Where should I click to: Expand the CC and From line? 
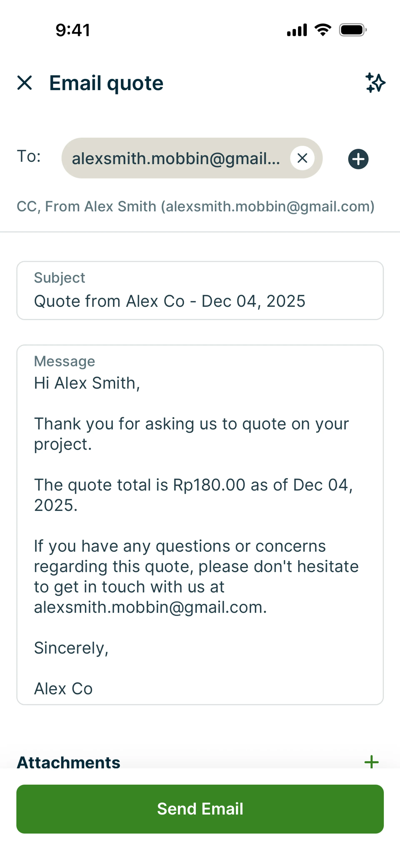pyautogui.click(x=195, y=206)
